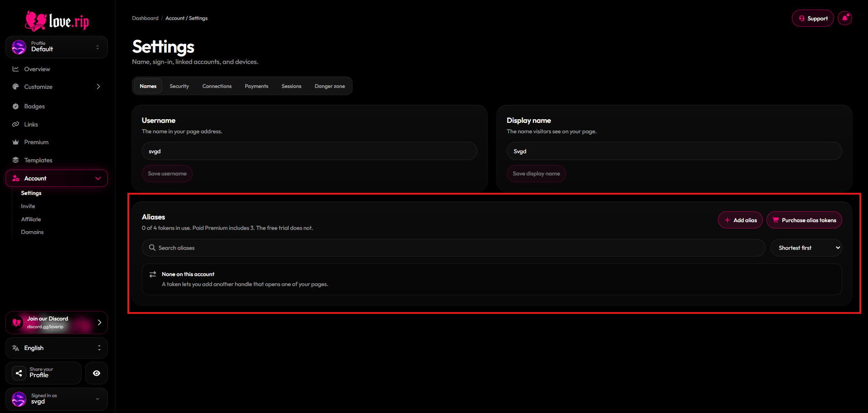
Task: Open Affiliate under Account
Action: click(x=31, y=219)
